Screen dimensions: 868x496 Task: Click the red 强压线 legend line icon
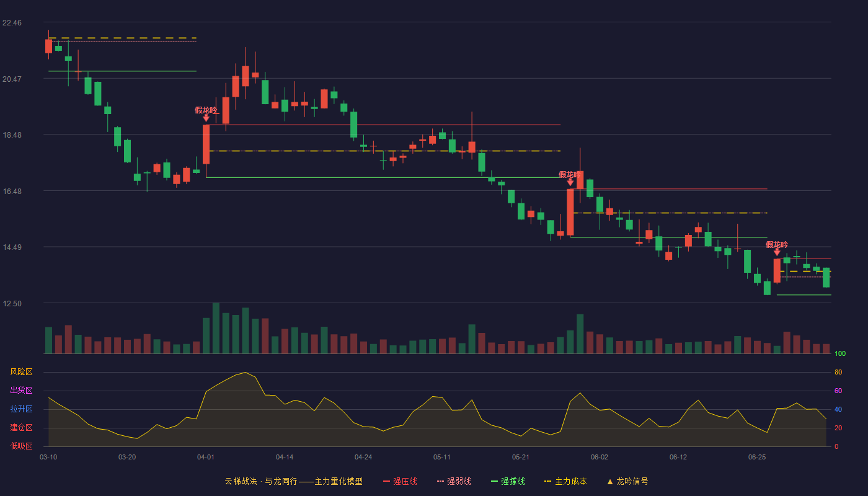tap(387, 481)
